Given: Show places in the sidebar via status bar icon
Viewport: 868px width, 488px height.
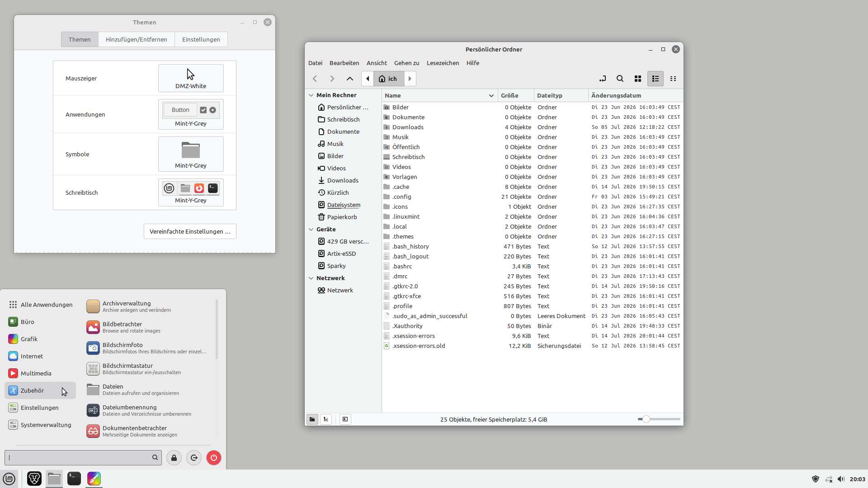Looking at the screenshot, I should [312, 419].
